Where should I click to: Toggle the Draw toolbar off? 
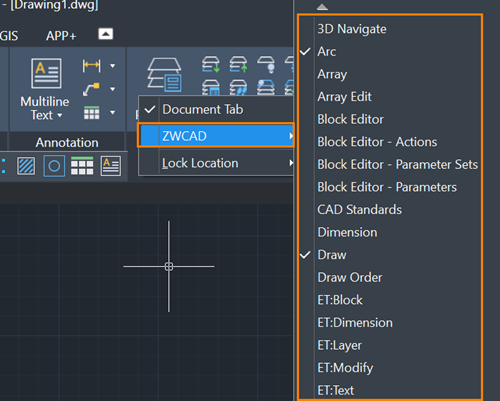click(x=390, y=255)
